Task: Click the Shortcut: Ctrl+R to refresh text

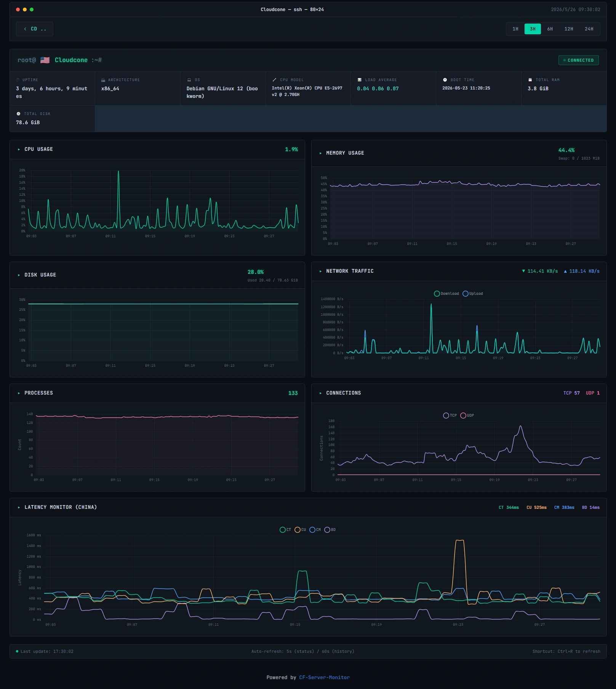Action: 566,651
